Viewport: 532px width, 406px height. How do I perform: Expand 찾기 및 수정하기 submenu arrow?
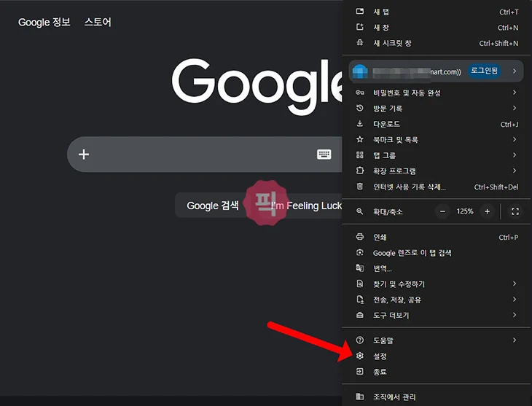(515, 284)
